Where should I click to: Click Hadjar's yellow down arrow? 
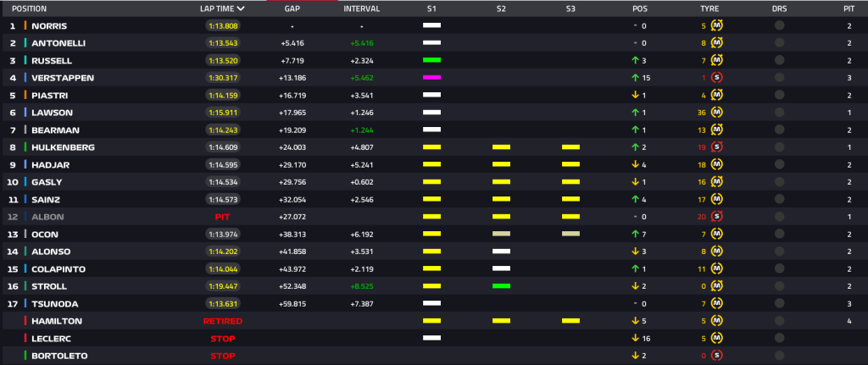636,165
